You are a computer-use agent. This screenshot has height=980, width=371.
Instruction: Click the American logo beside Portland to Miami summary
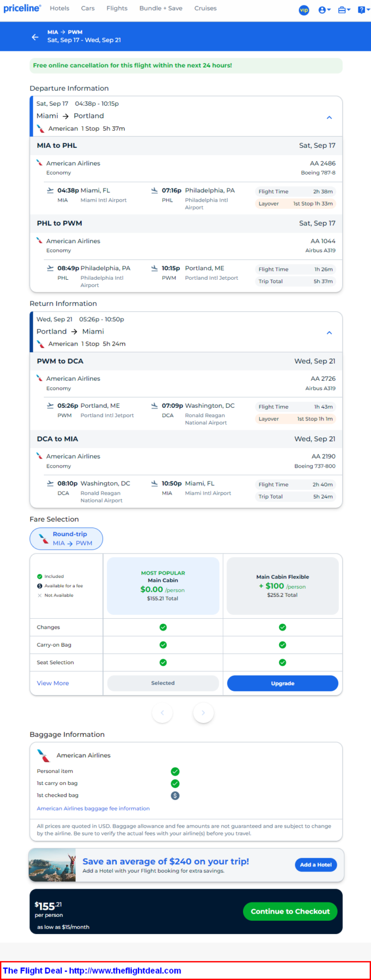[40, 344]
